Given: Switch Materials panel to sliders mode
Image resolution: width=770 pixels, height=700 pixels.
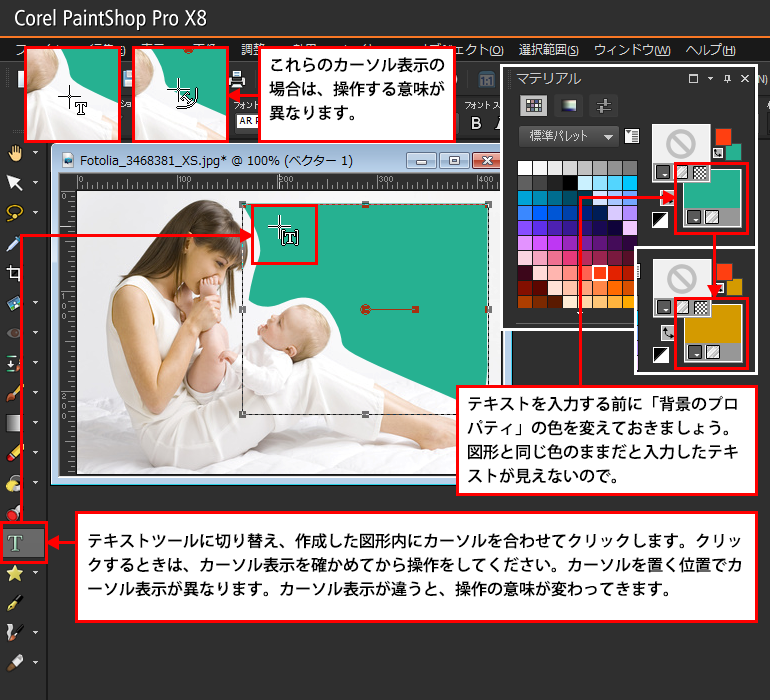Looking at the screenshot, I should tap(604, 106).
